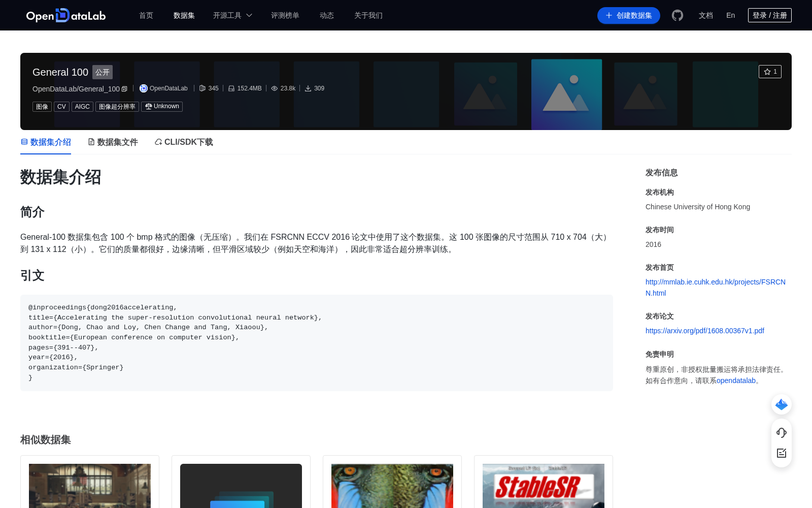
Task: Switch language to En
Action: click(x=731, y=15)
